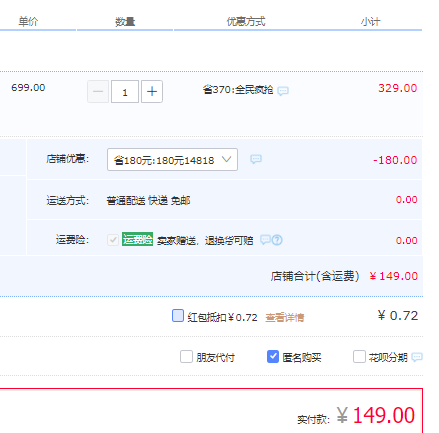Enable the 红包抵扣 ¥0.72 checkbox
This screenshot has width=439, height=433.
(x=178, y=315)
